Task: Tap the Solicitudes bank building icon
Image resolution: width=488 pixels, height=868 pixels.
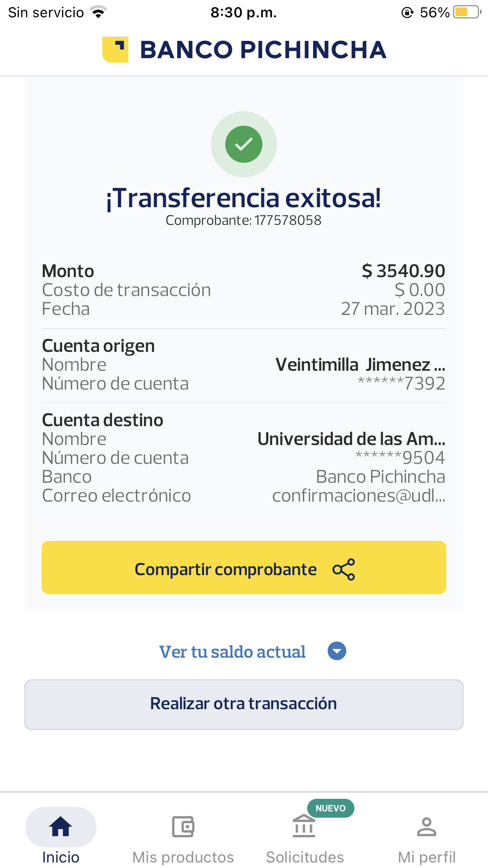Action: 304,826
